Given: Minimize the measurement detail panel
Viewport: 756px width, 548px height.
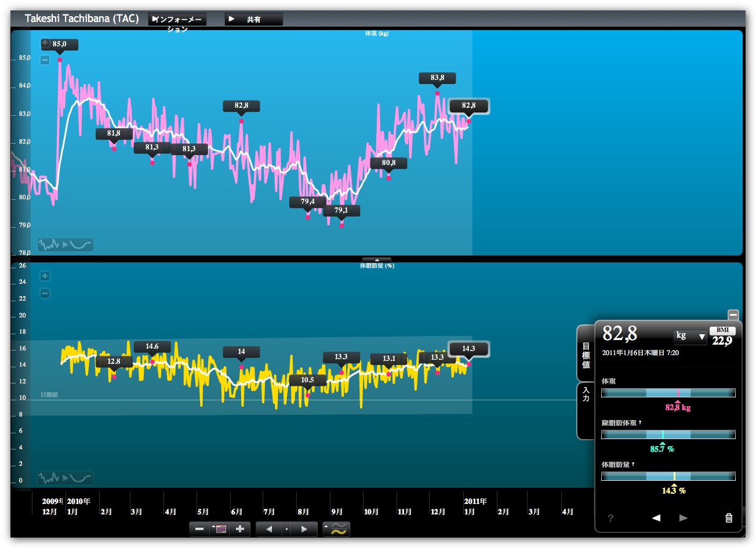Looking at the screenshot, I should tap(733, 315).
